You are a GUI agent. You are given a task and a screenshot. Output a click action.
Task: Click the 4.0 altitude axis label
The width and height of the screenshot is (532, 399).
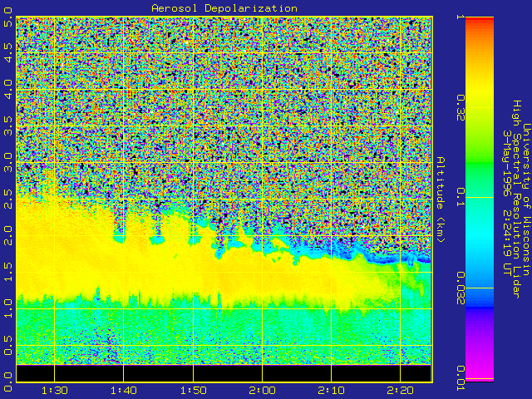(x=7, y=89)
